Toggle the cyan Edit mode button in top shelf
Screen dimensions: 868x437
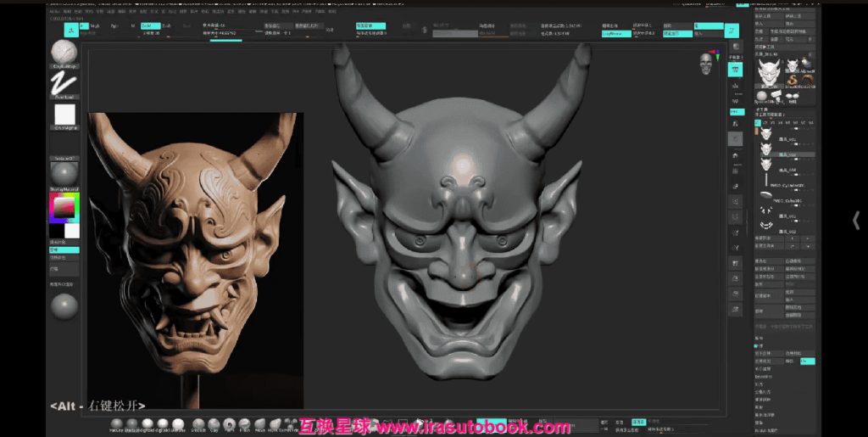pos(71,30)
